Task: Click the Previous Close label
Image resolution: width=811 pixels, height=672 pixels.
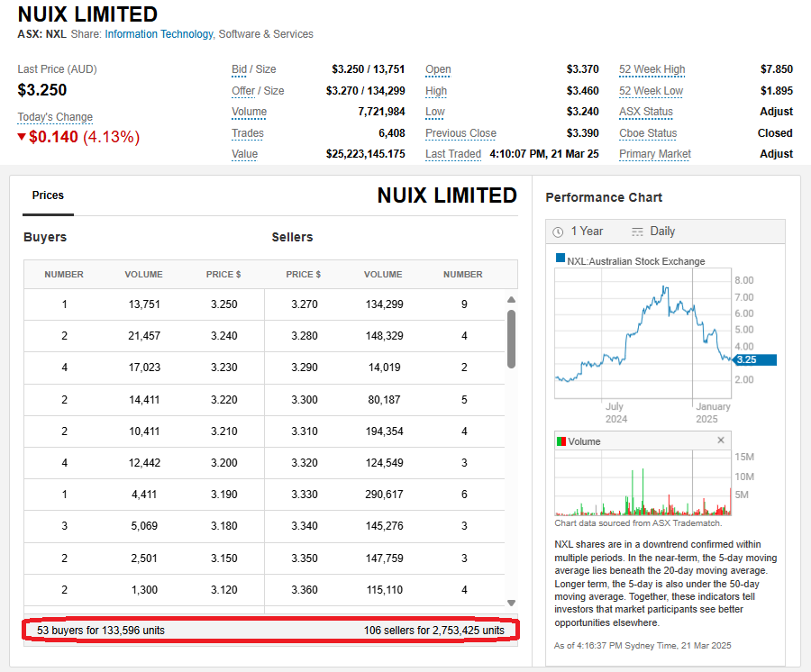Action: pyautogui.click(x=460, y=133)
